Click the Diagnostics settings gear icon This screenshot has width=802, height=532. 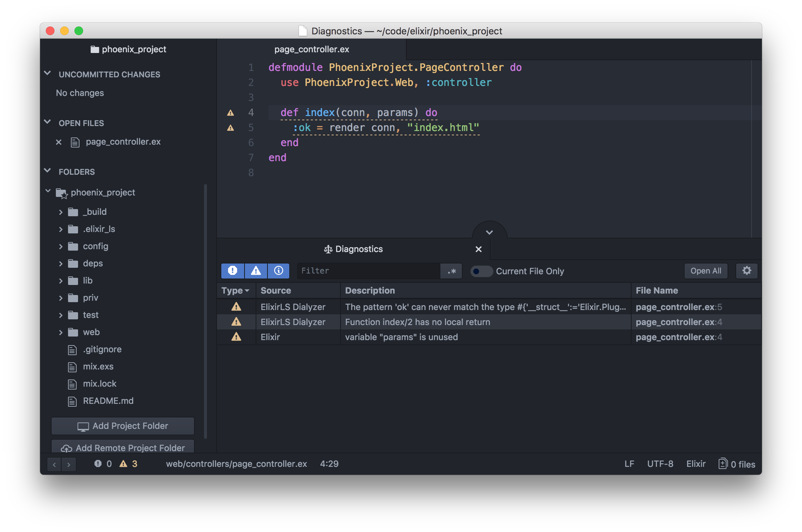(x=747, y=271)
